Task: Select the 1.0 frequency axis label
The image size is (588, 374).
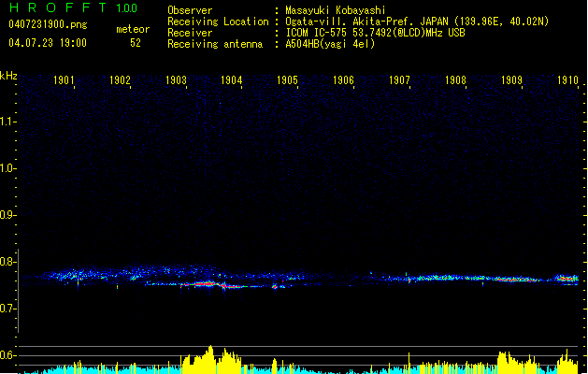Action: pyautogui.click(x=7, y=168)
